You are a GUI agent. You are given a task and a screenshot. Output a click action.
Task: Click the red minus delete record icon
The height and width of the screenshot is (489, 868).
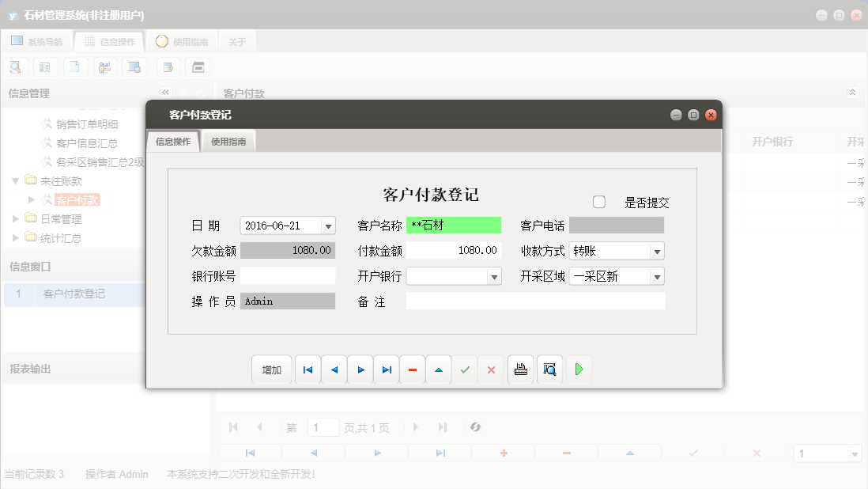point(412,369)
